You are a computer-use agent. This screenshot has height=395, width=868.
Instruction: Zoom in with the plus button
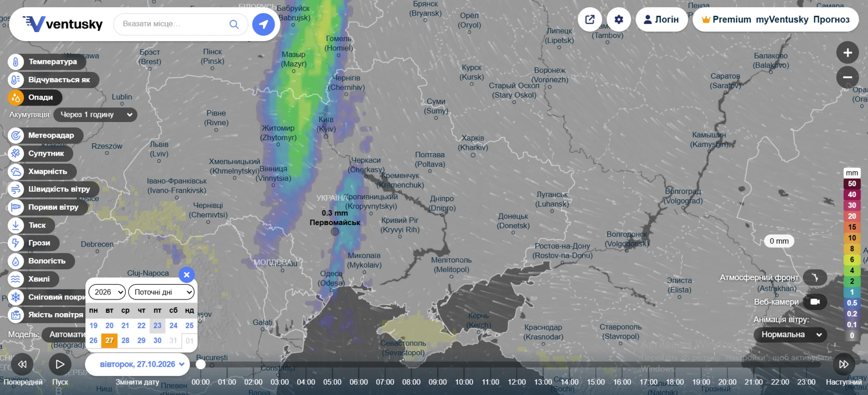847,53
